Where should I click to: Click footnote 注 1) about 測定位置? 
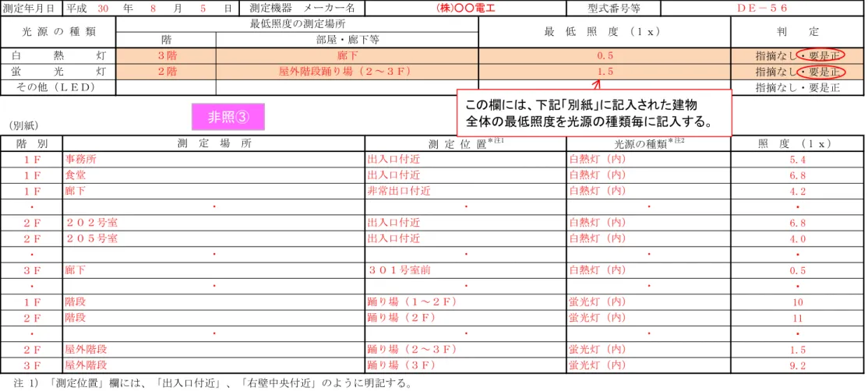point(212,383)
